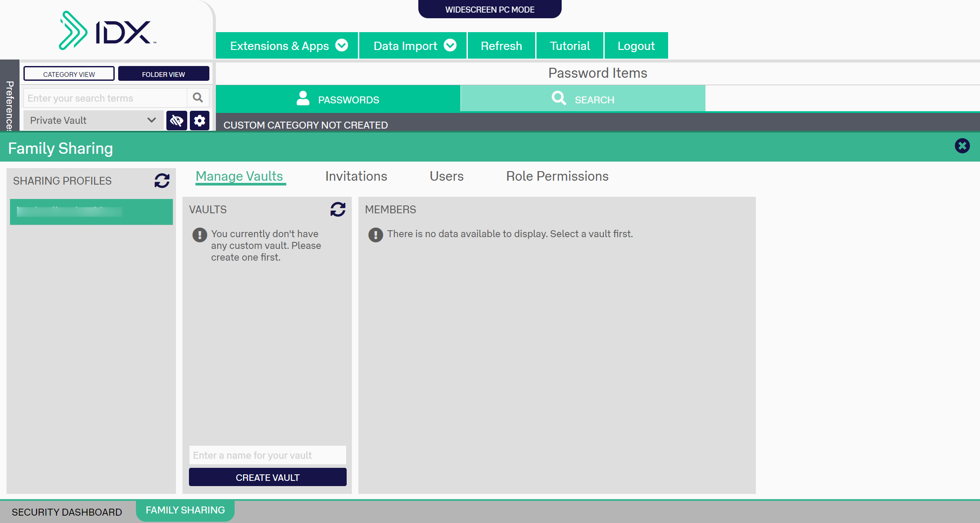Select the Users management tab
980x523 pixels.
click(x=447, y=176)
